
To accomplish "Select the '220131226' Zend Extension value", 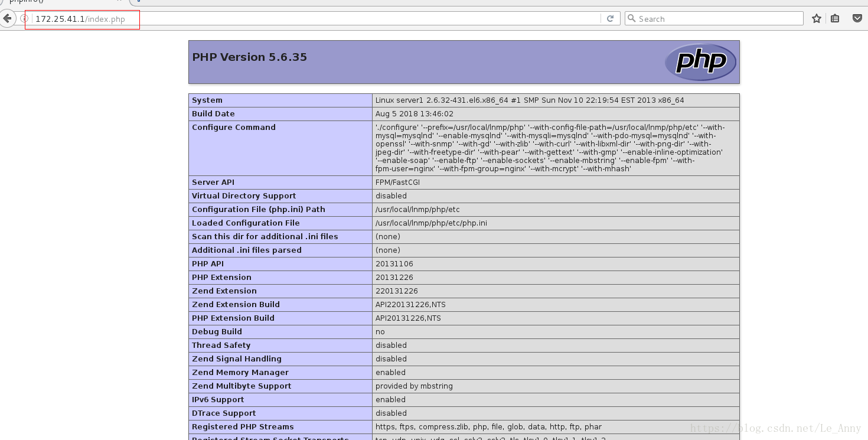I will [x=397, y=291].
